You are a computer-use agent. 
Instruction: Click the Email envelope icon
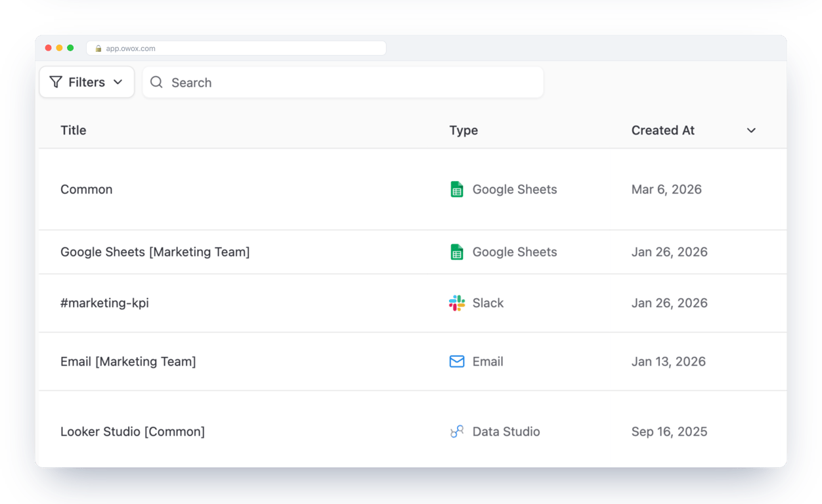pos(457,362)
